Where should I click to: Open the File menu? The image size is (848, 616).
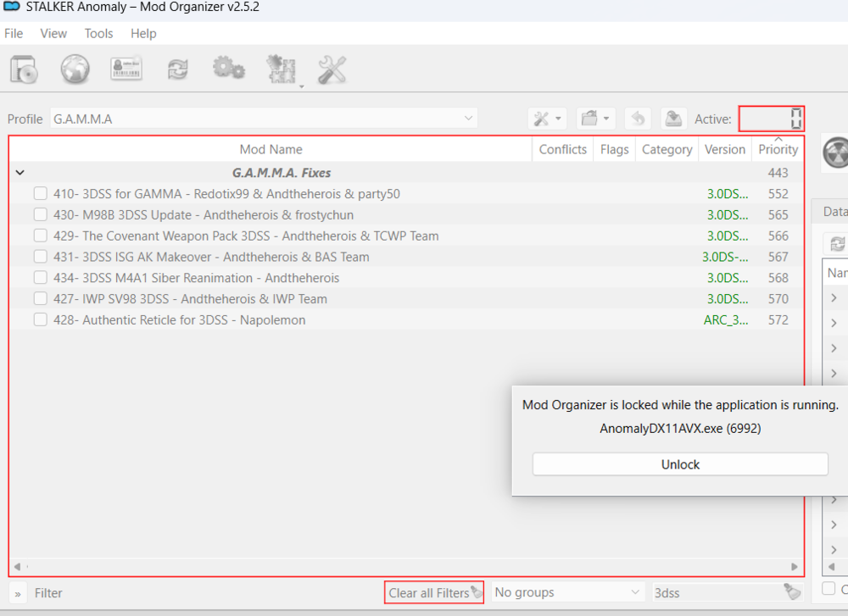tap(14, 34)
